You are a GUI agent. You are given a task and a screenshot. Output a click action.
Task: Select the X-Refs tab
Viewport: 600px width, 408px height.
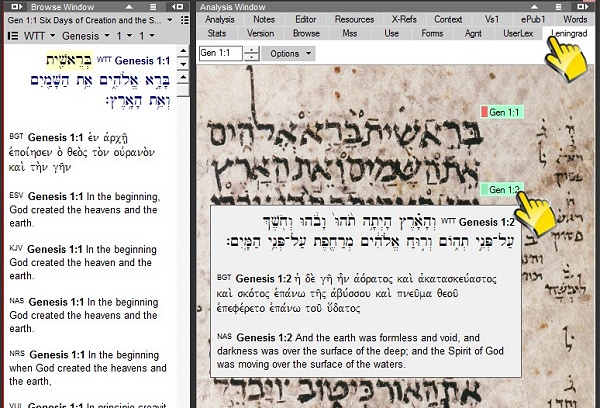coord(404,20)
